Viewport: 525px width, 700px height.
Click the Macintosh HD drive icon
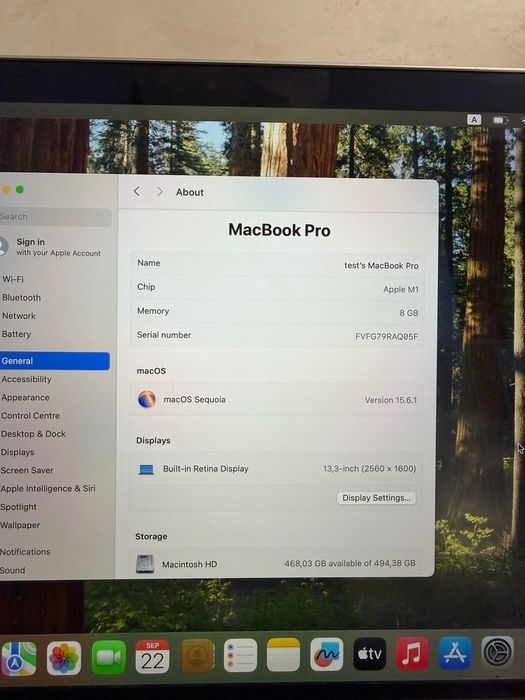point(145,564)
